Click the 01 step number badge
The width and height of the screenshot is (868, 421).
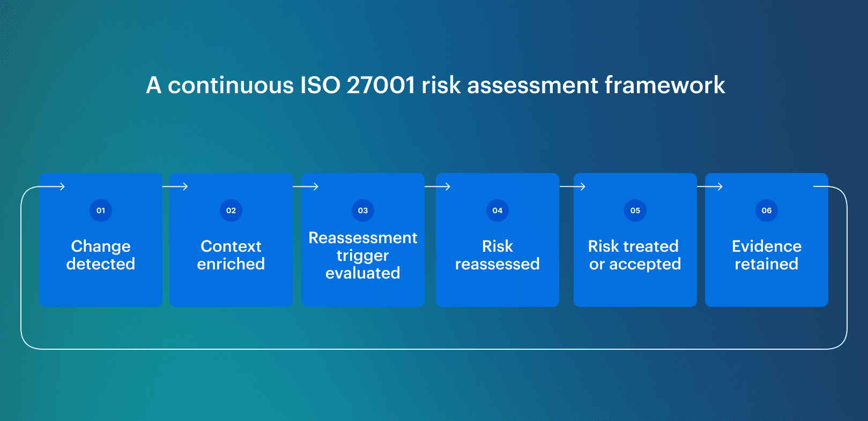click(101, 210)
